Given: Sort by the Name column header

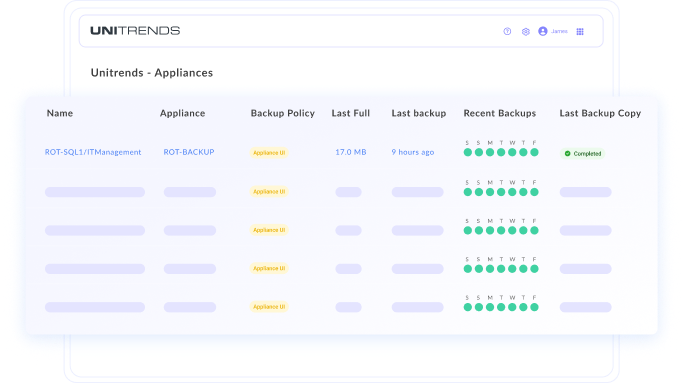Looking at the screenshot, I should (60, 113).
